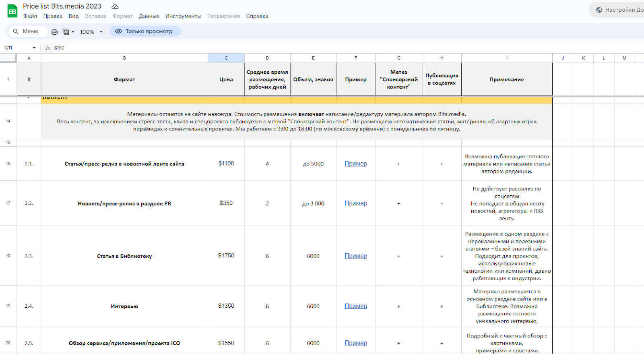Click the 2.2. number cell
644x354 pixels.
[29, 203]
